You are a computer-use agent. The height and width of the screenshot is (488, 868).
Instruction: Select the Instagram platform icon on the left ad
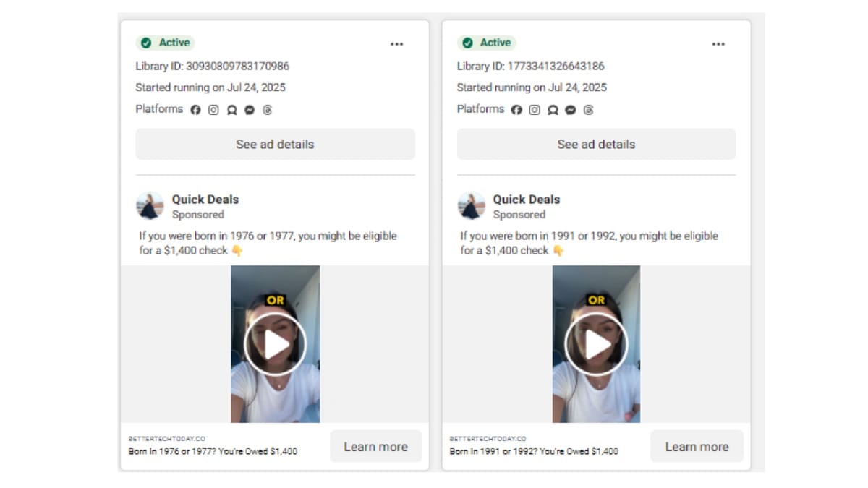[x=213, y=110]
